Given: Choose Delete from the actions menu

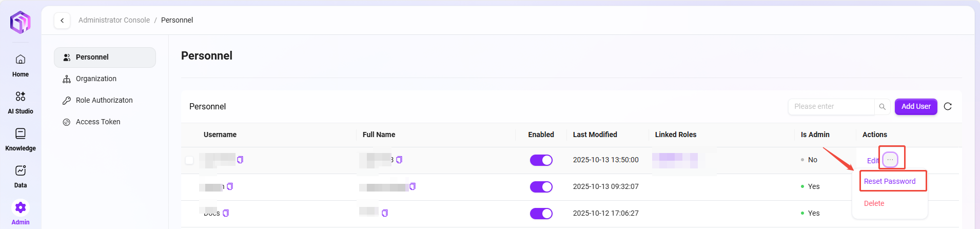Looking at the screenshot, I should 874,203.
